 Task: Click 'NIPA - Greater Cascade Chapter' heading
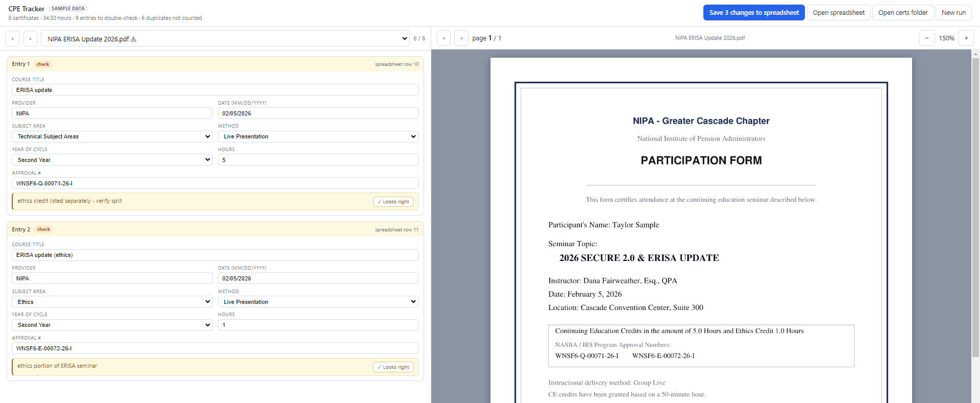701,121
